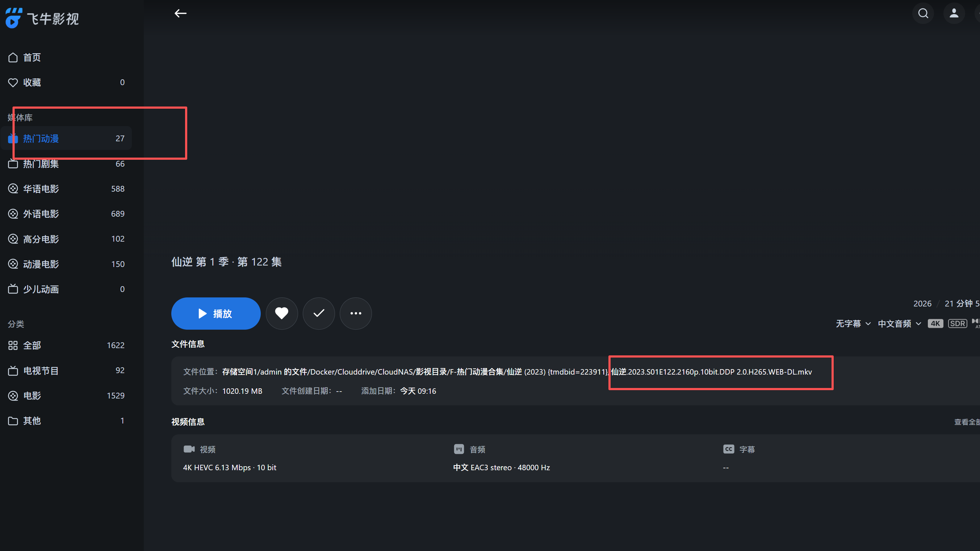Image resolution: width=980 pixels, height=551 pixels.
Task: Click the SDR badge icon
Action: [957, 323]
